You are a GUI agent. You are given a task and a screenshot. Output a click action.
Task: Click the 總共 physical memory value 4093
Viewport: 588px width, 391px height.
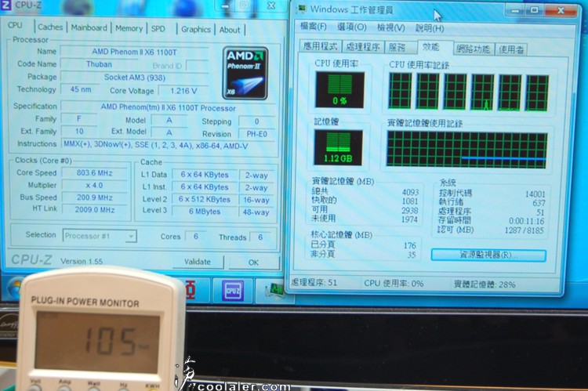pyautogui.click(x=410, y=192)
